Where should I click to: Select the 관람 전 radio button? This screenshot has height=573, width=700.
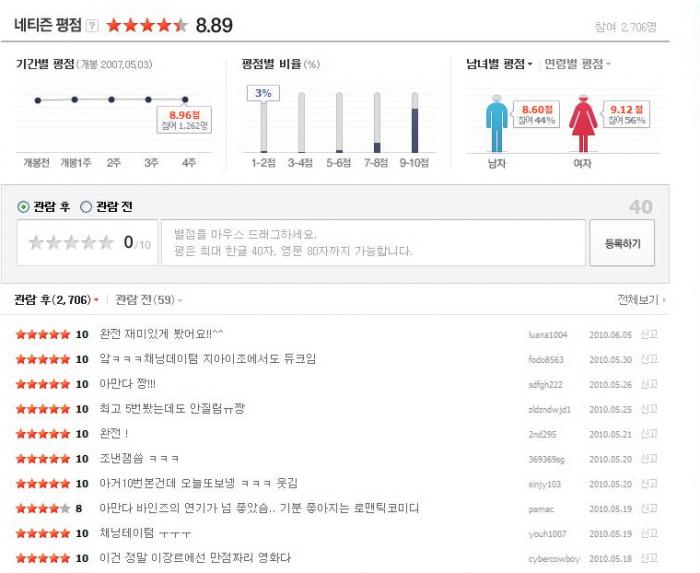tap(85, 207)
